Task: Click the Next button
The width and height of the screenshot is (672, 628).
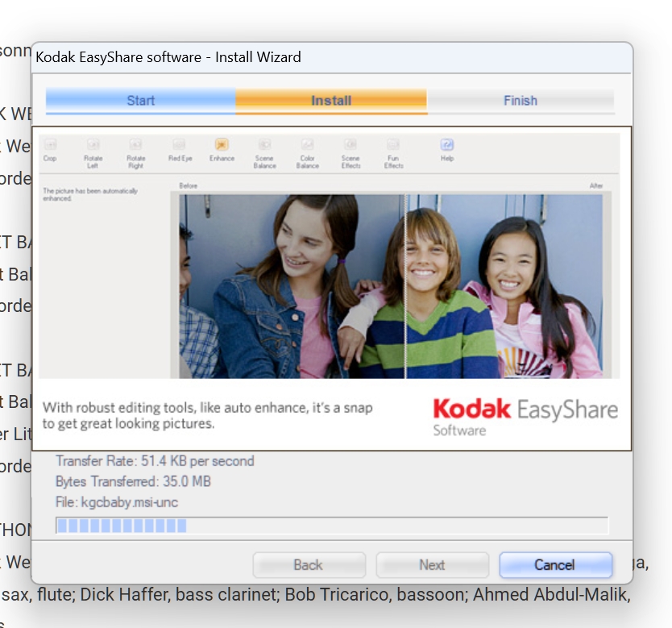Action: click(x=433, y=565)
